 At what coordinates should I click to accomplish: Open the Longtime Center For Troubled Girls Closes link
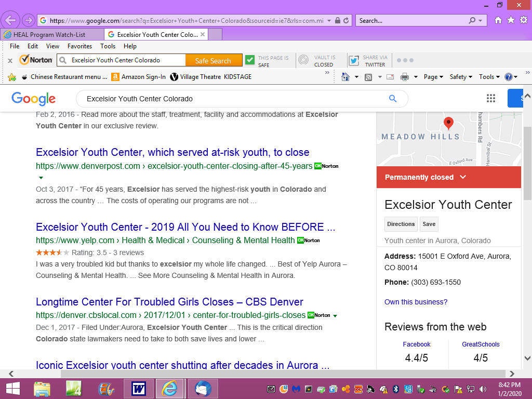click(x=170, y=302)
